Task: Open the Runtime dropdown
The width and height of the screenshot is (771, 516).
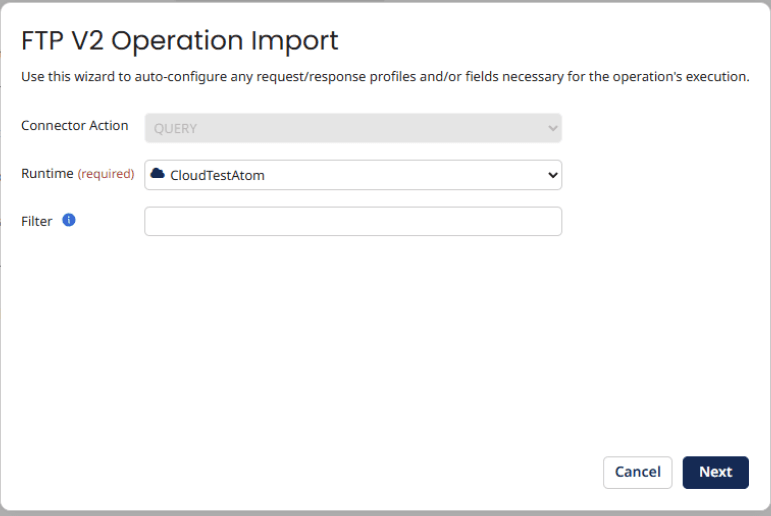Action: (x=353, y=175)
